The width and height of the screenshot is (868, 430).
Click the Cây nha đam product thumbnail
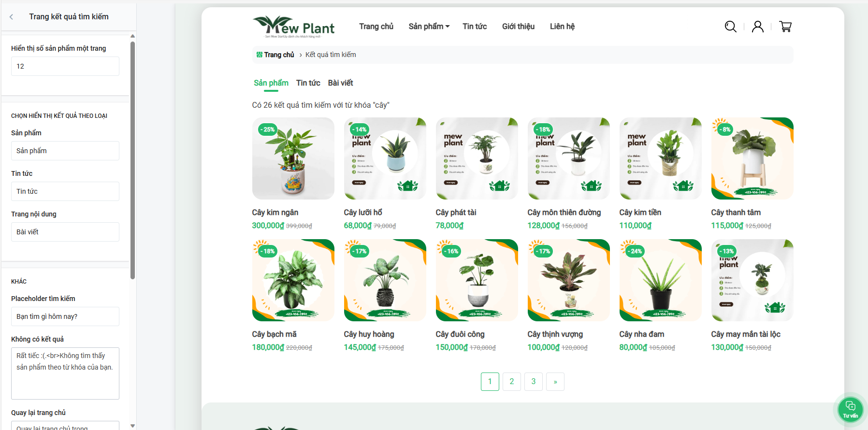pyautogui.click(x=661, y=280)
